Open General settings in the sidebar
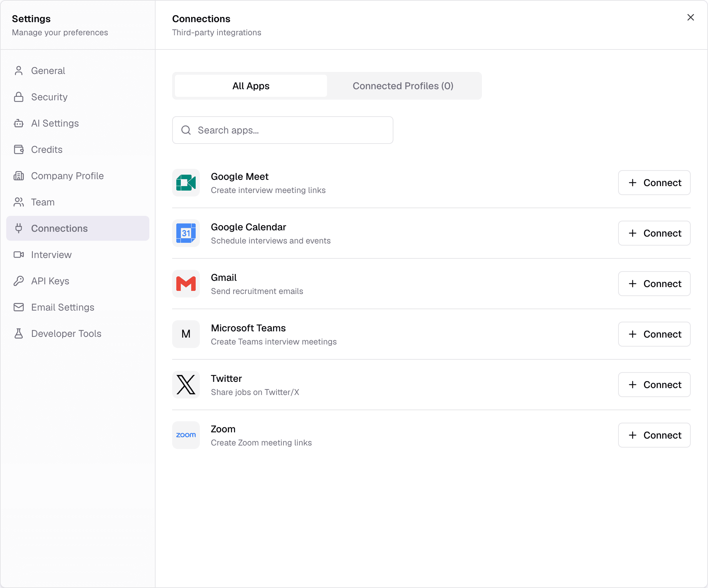 point(78,71)
